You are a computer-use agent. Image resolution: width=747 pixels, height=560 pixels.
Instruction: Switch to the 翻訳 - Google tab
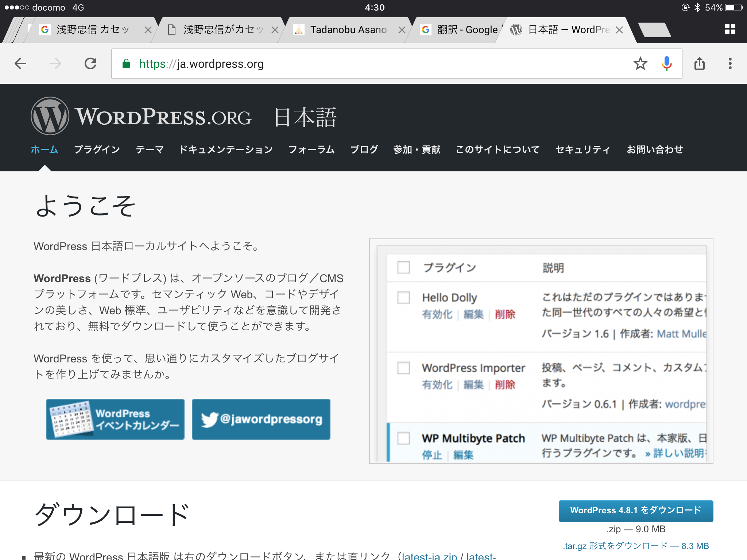point(461,30)
